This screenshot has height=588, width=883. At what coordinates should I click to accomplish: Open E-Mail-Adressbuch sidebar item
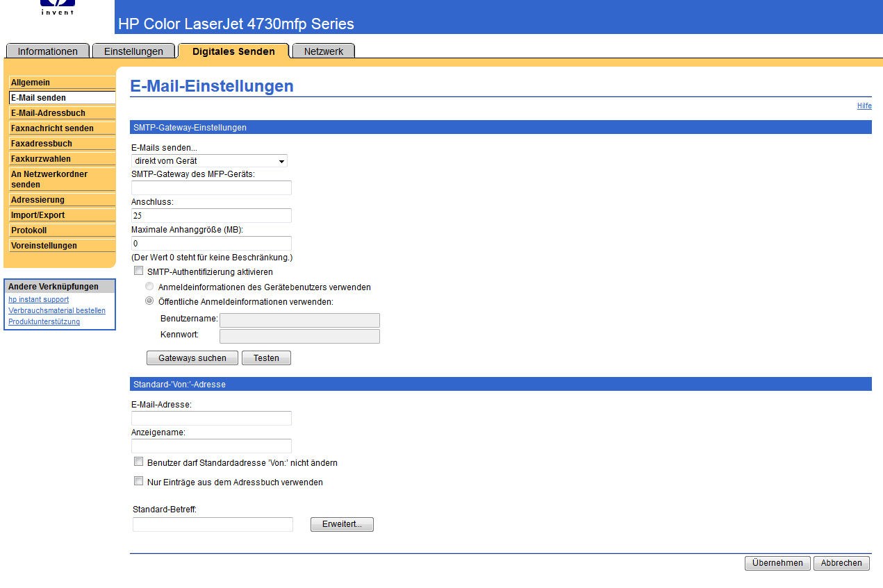[x=63, y=113]
